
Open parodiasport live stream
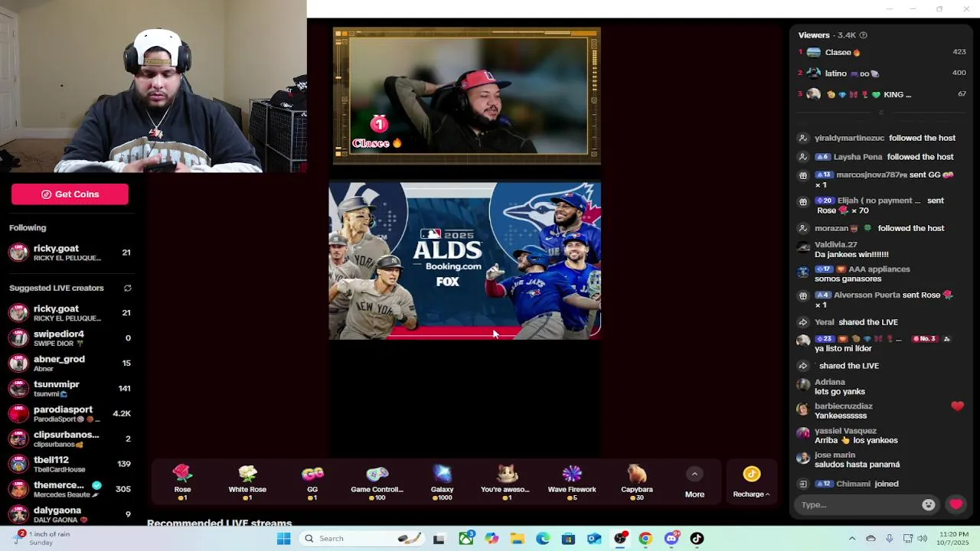[70, 414]
